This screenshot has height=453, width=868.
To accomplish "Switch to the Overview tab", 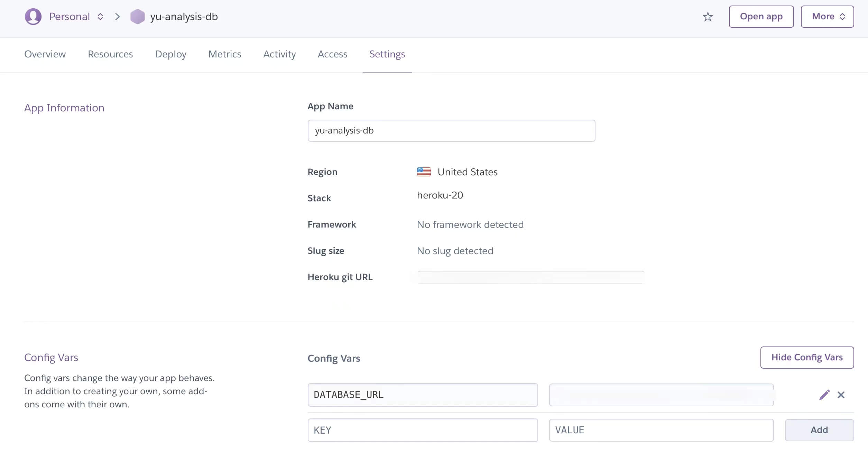I will coord(45,54).
